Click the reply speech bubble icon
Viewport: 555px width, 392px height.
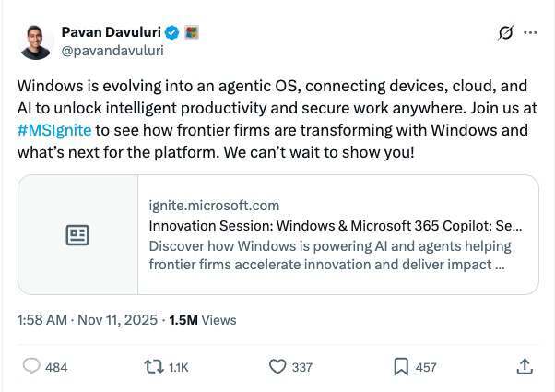pyautogui.click(x=31, y=366)
